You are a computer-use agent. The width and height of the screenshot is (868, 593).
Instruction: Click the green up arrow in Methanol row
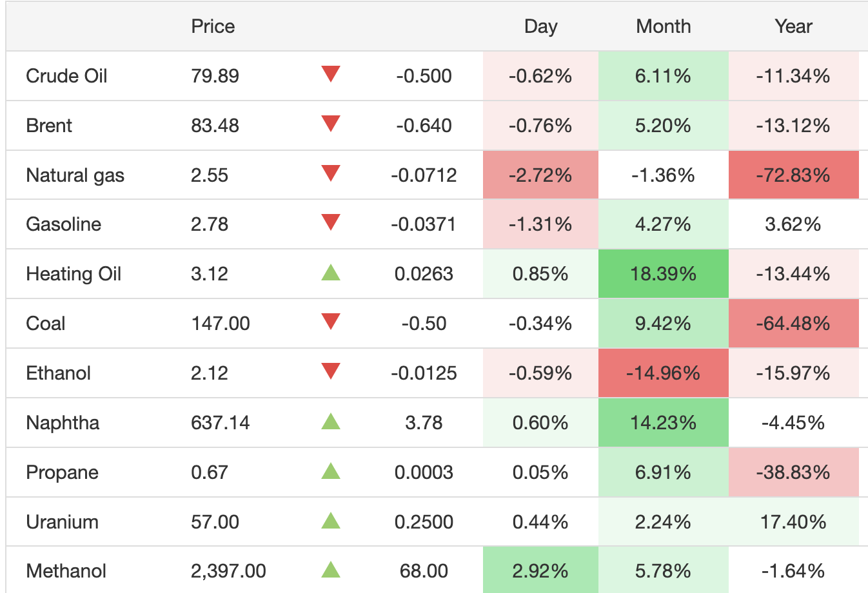(331, 570)
